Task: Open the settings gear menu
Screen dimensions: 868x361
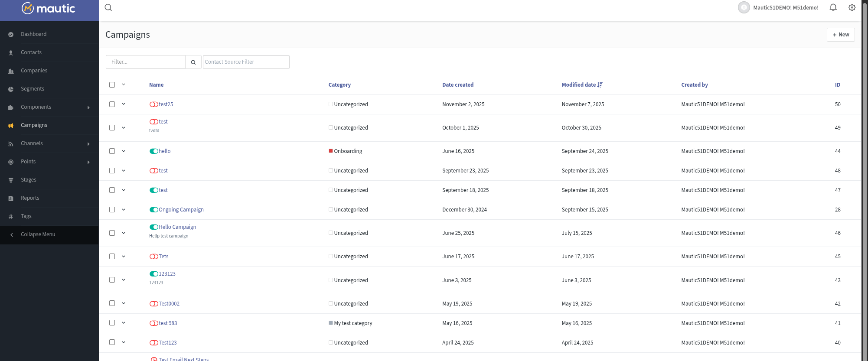Action: coord(852,7)
